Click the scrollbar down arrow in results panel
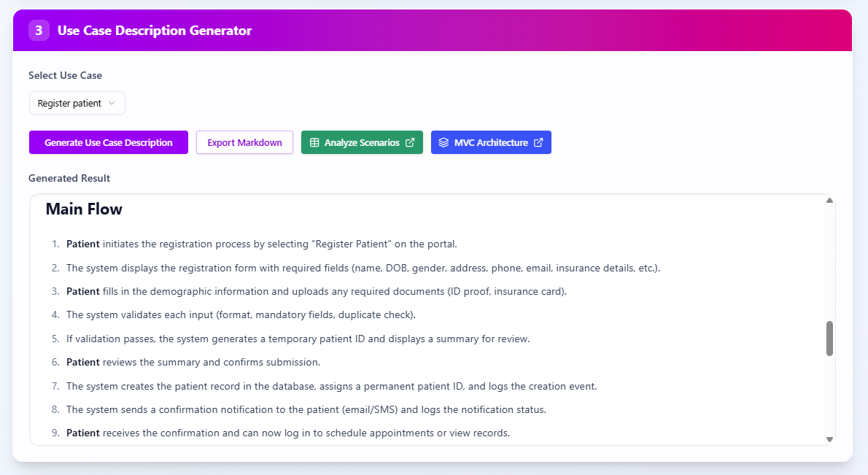This screenshot has width=868, height=475. point(829,439)
